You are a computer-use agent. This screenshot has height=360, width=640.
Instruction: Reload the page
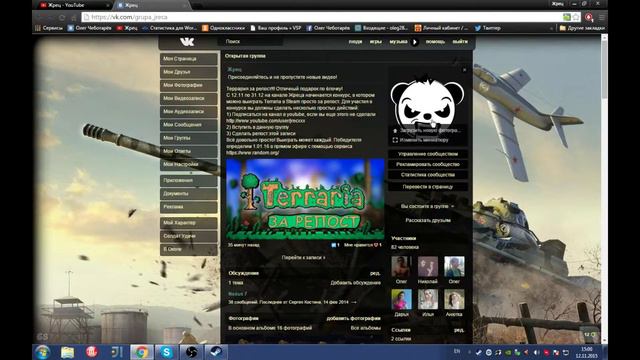62,17
